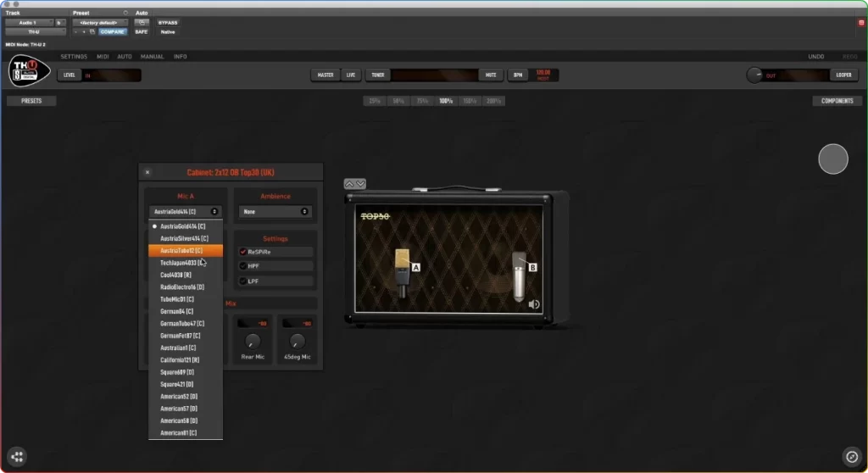Toggle the MUTE button
Viewport: 868px width, 473px height.
491,75
